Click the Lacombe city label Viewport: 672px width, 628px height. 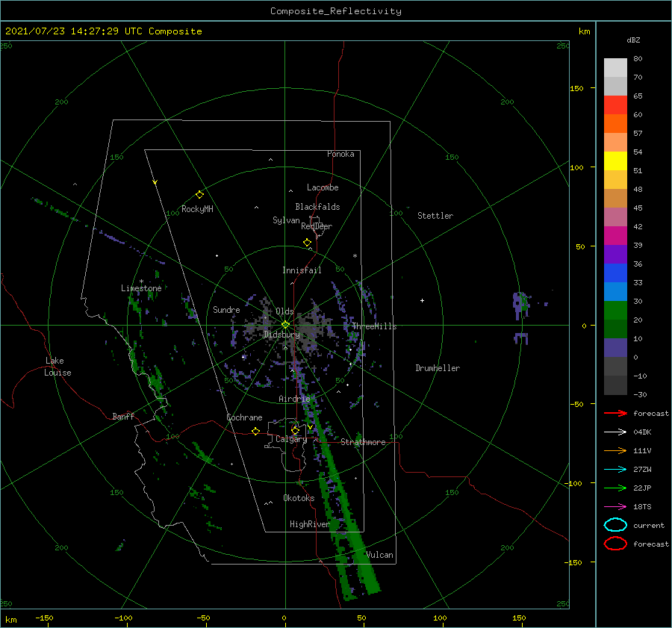[x=323, y=187]
